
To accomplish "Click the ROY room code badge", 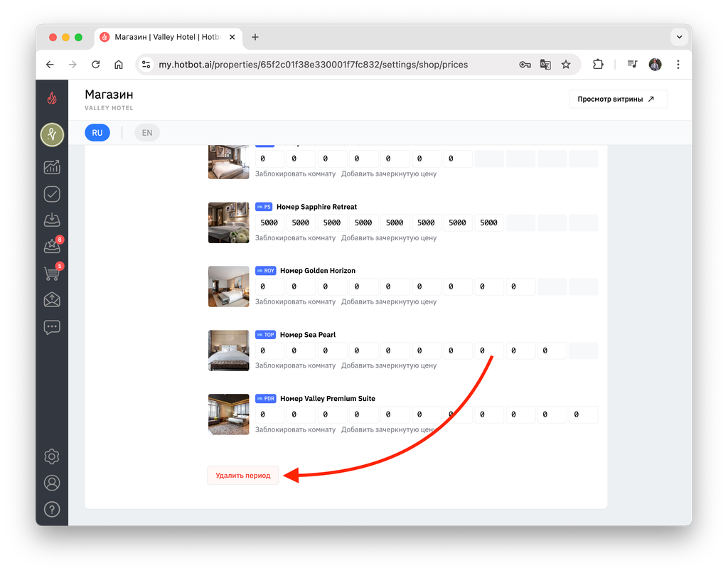I will pyautogui.click(x=266, y=271).
